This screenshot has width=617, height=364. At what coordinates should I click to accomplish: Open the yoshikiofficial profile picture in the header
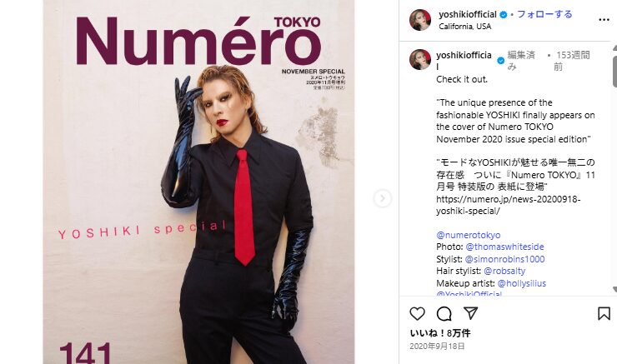point(420,20)
